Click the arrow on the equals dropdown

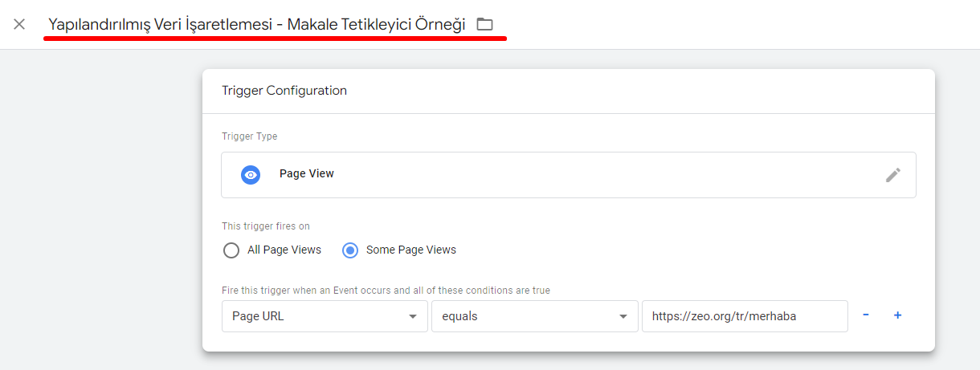[623, 316]
